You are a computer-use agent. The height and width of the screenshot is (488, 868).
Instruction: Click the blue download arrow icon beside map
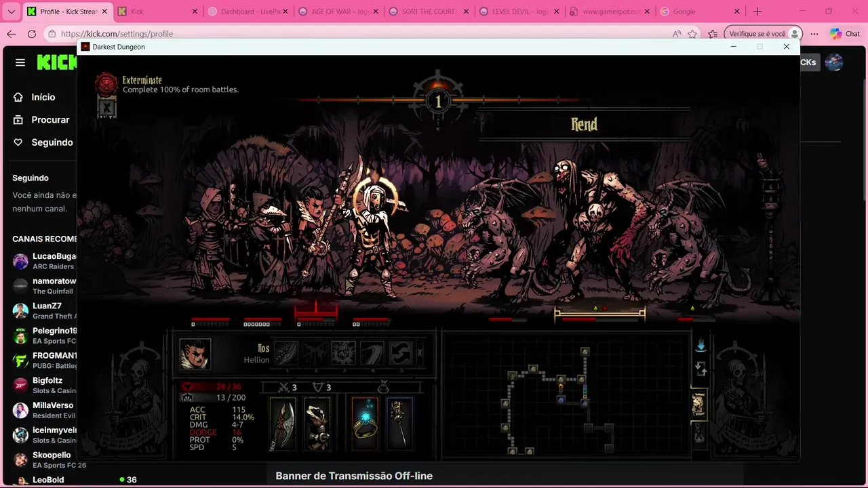(701, 346)
